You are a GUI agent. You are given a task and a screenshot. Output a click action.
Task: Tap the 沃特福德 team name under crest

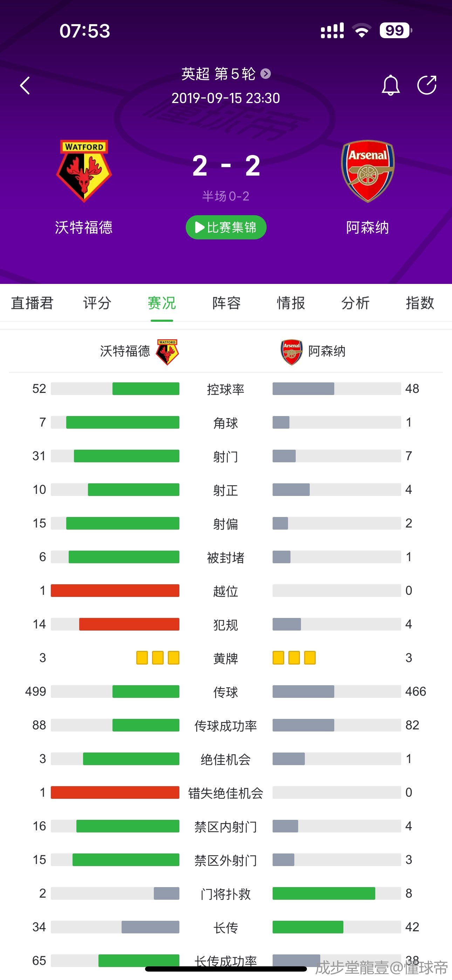tap(84, 227)
